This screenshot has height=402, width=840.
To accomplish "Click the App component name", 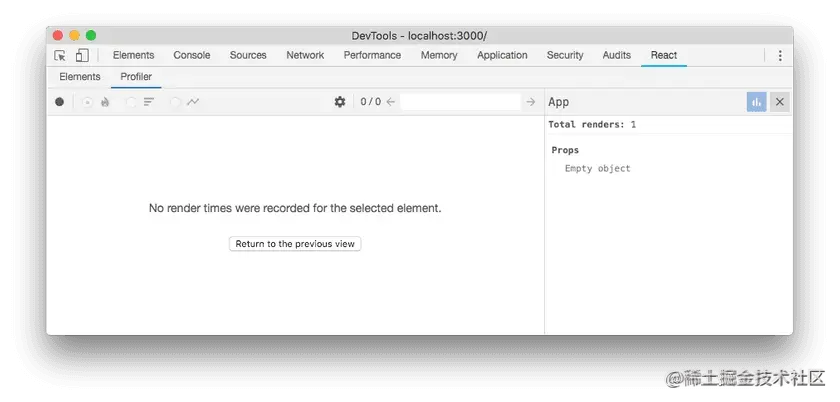I will (558, 102).
